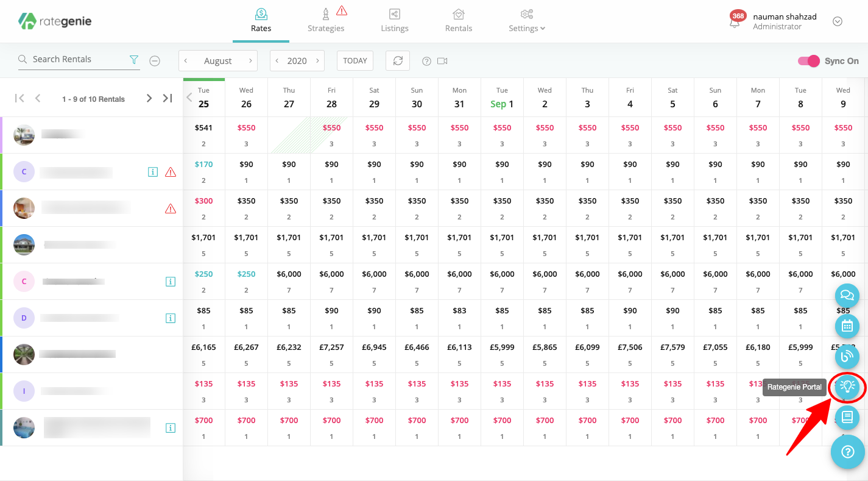This screenshot has height=481, width=868.
Task: Click the £6,945 rate cell
Action: click(x=374, y=354)
